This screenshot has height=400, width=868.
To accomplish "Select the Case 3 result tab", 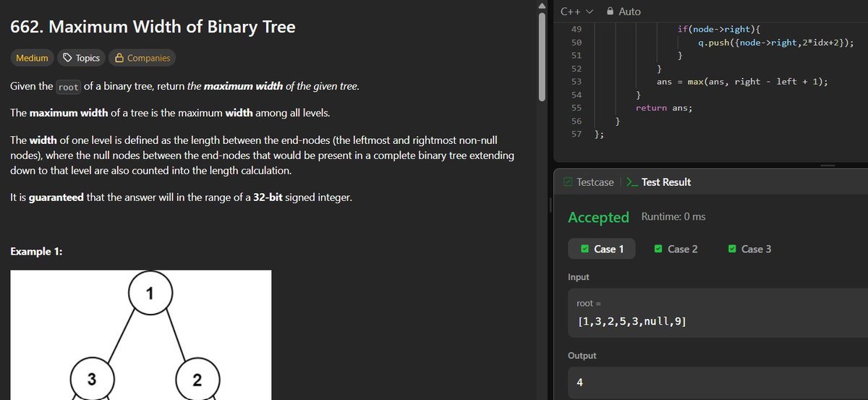I will [x=749, y=249].
